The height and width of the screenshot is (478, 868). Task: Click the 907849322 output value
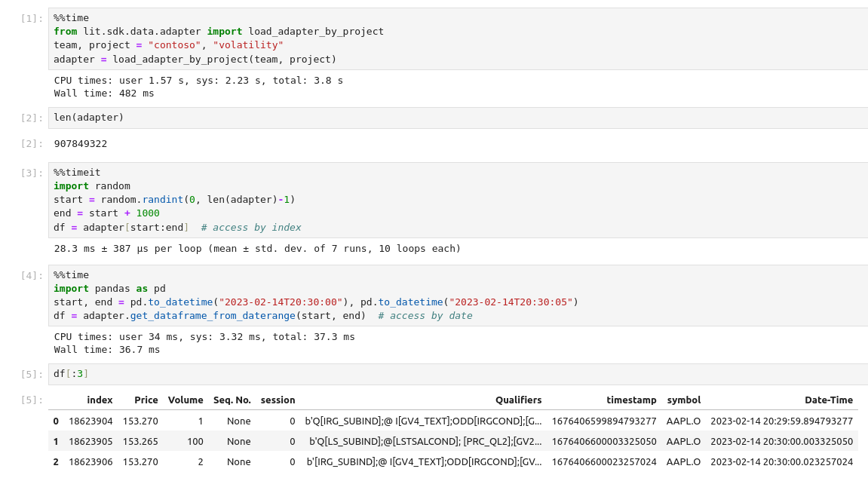point(81,144)
